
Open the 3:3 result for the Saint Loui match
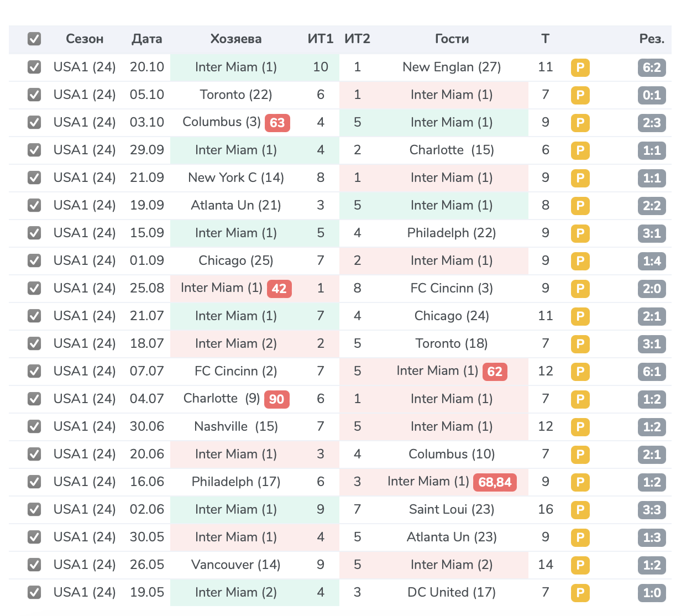point(652,510)
